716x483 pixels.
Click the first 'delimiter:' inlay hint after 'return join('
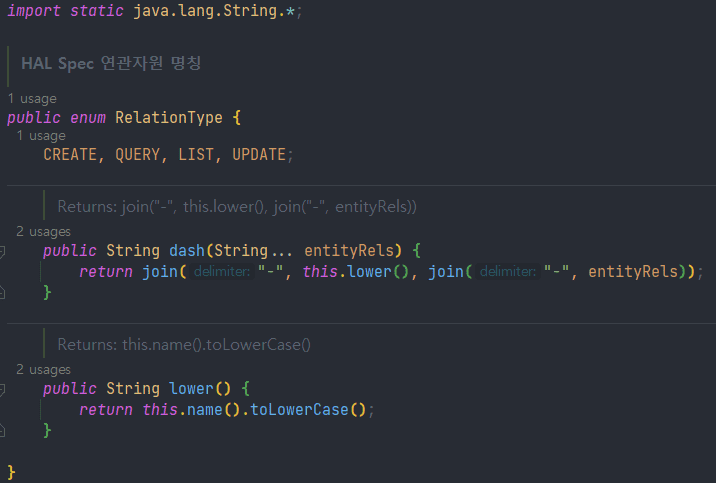pyautogui.click(x=221, y=272)
